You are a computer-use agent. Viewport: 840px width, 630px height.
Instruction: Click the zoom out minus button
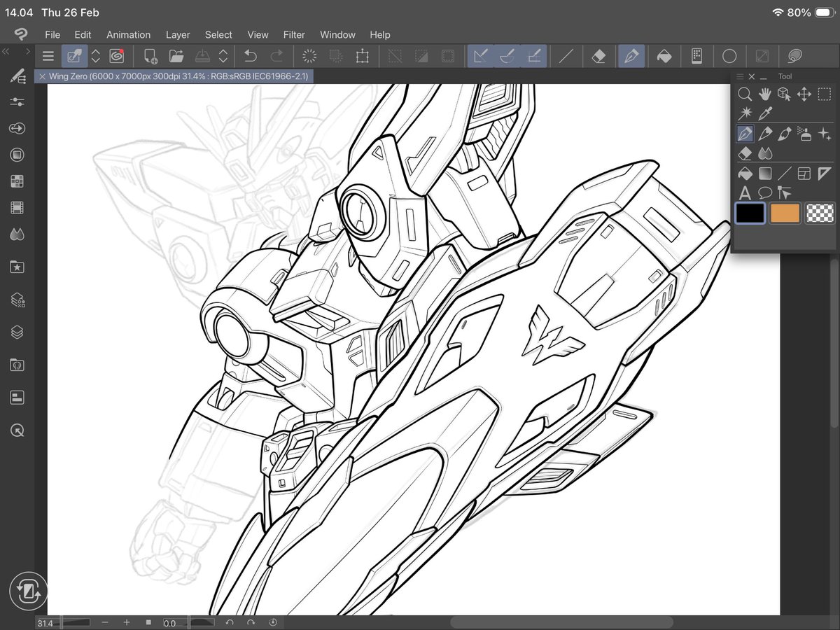pyautogui.click(x=105, y=622)
